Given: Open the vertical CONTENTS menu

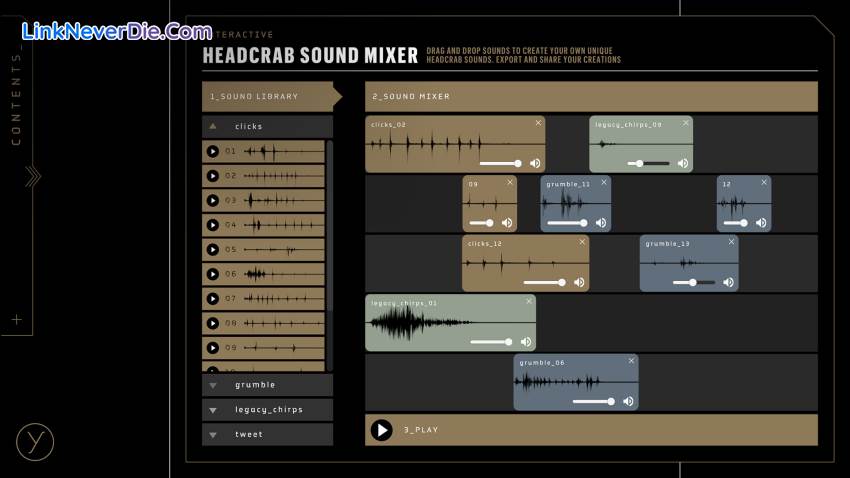Looking at the screenshot, I should click(x=16, y=100).
